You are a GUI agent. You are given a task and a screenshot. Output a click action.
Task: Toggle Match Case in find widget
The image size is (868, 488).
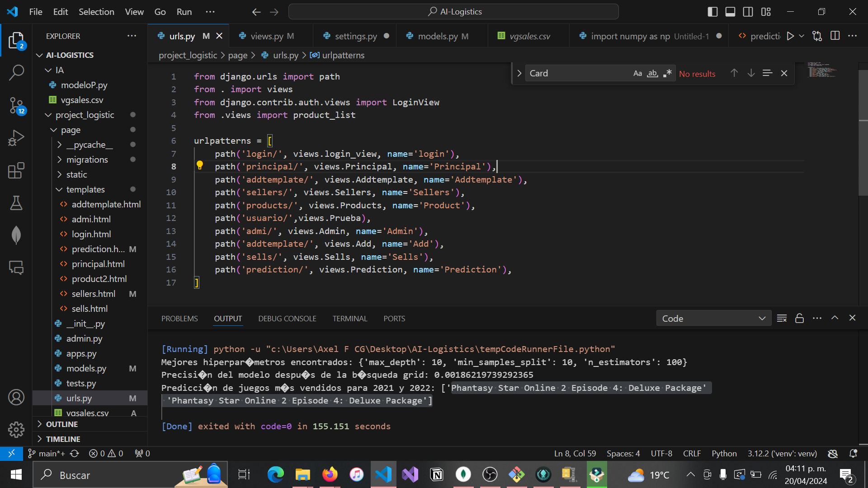point(637,73)
